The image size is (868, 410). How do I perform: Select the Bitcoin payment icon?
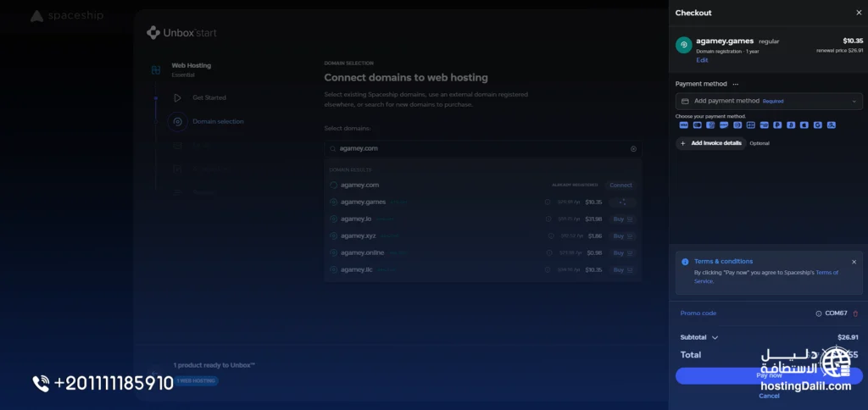pyautogui.click(x=791, y=125)
